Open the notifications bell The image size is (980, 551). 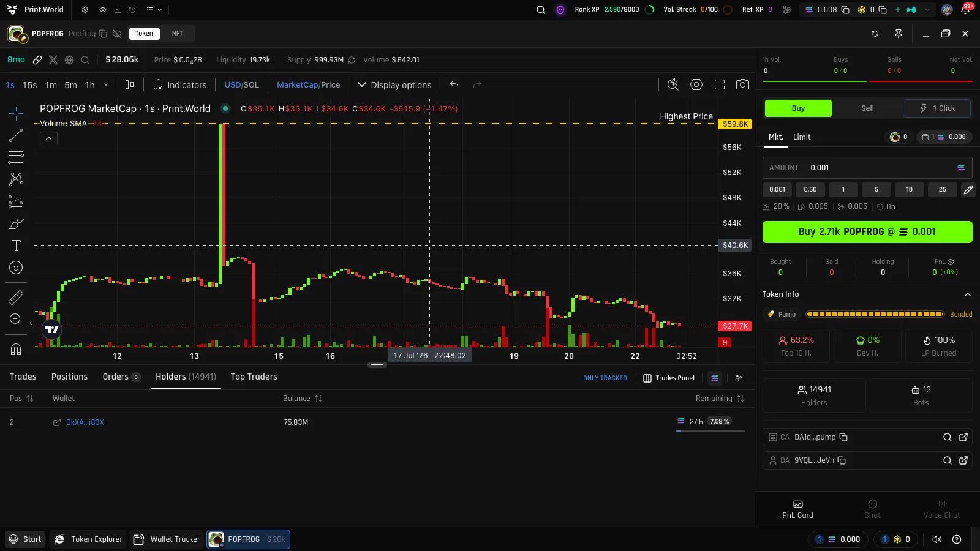966,10
